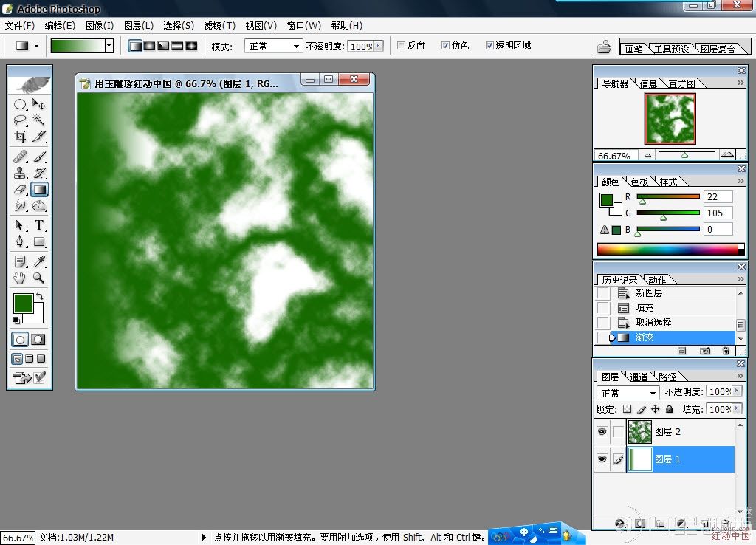
Task: Select the Eyedropper tool
Action: pos(39,261)
